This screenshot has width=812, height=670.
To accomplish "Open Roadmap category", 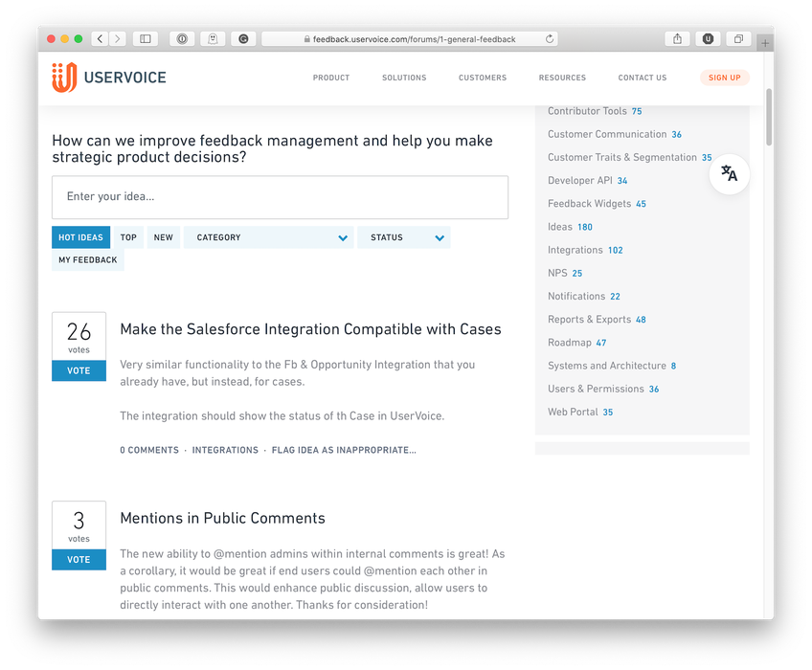I will [576, 343].
